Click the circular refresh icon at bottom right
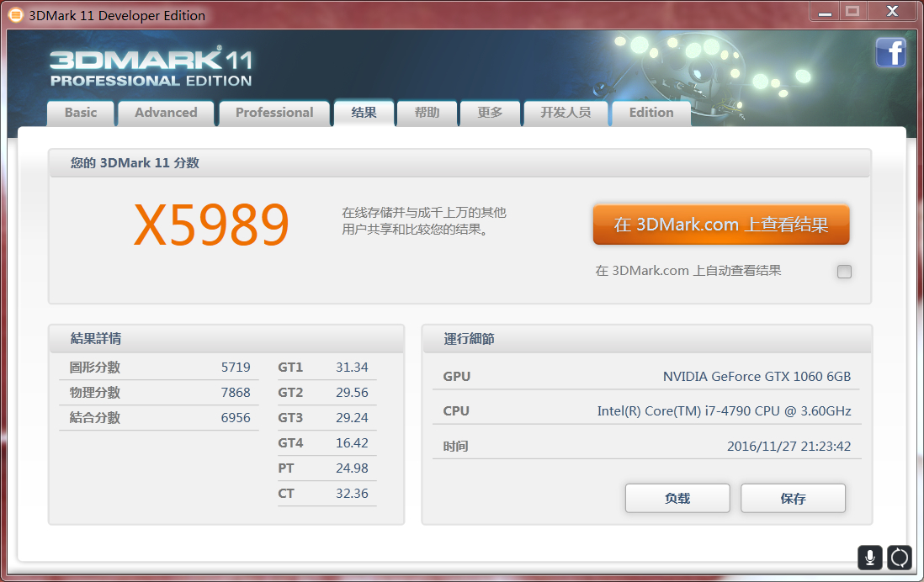Viewport: 924px width, 582px height. point(900,558)
